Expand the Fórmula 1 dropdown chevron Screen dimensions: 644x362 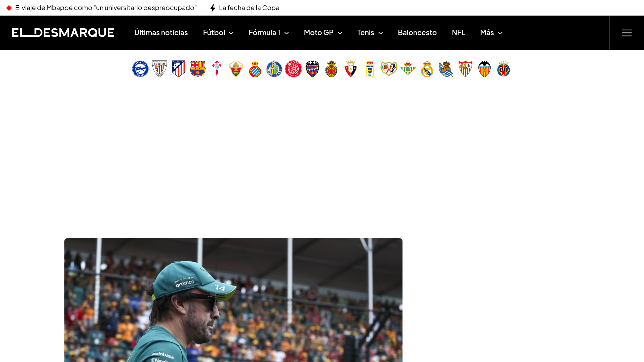287,33
